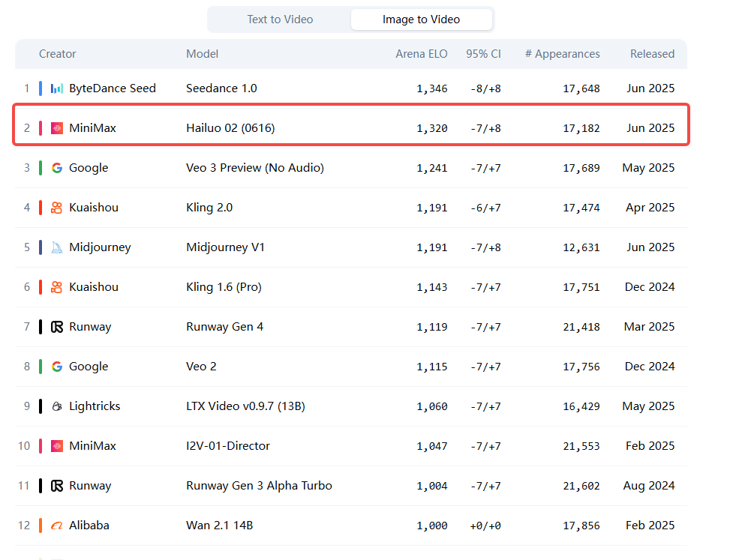Click the Arena ELO value 1,000
The image size is (733, 560).
click(432, 525)
